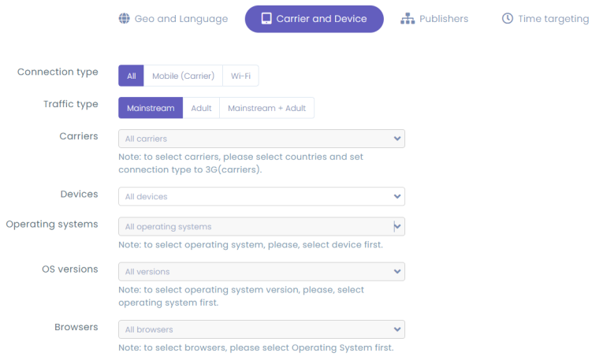Click the note about operating system version

click(x=241, y=296)
